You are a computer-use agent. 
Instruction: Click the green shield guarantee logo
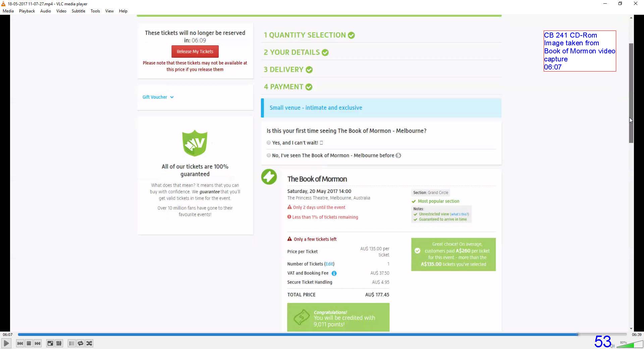pos(195,143)
